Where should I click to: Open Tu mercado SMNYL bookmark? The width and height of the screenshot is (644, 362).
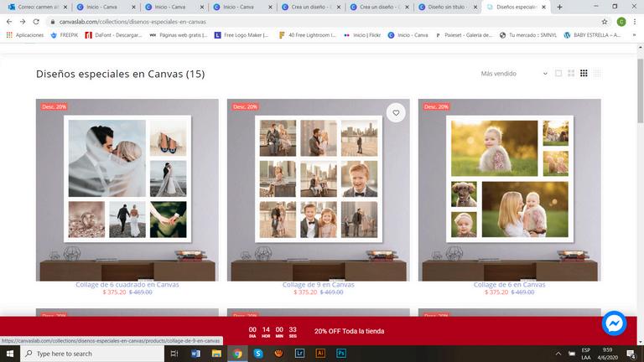[527, 35]
